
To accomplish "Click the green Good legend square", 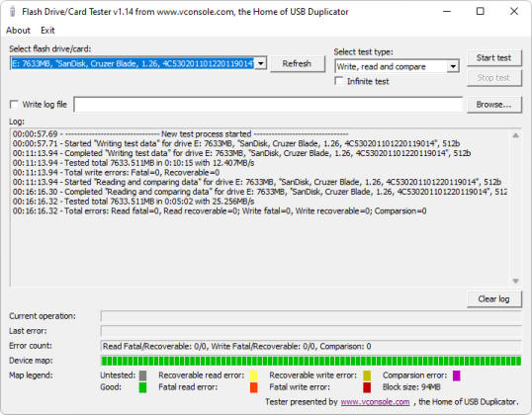I will point(142,387).
